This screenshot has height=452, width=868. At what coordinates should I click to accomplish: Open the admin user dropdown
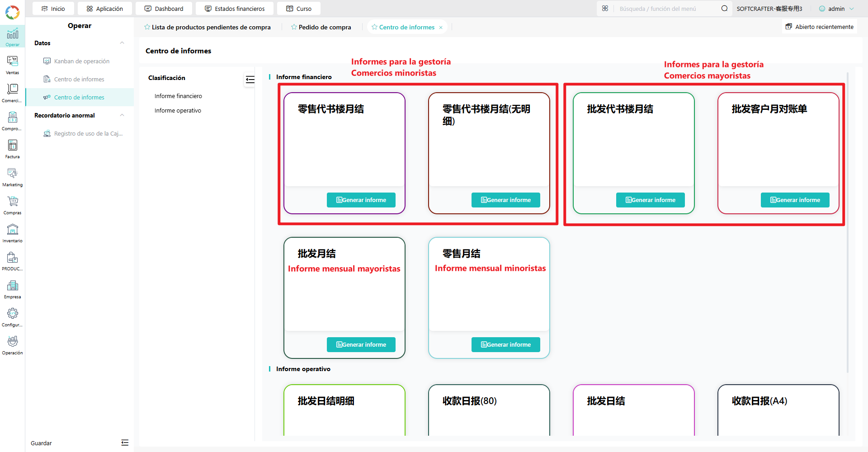click(837, 9)
